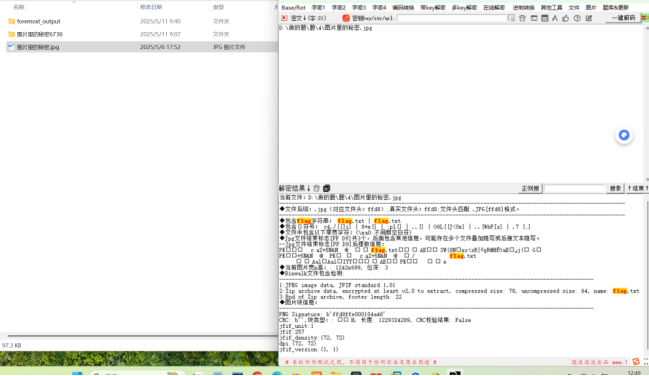Click the edit pencil icon in toolbar
The width and height of the screenshot is (649, 376).
click(589, 18)
